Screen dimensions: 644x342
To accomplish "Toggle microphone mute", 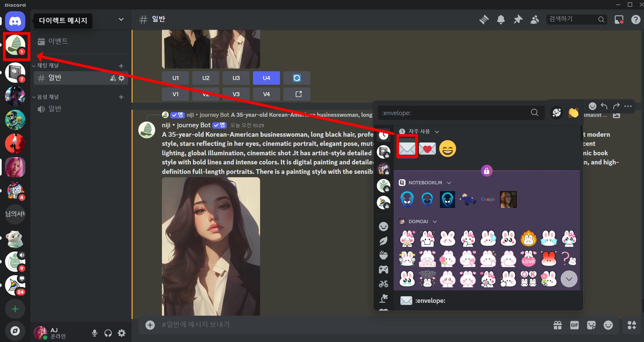I will 95,333.
